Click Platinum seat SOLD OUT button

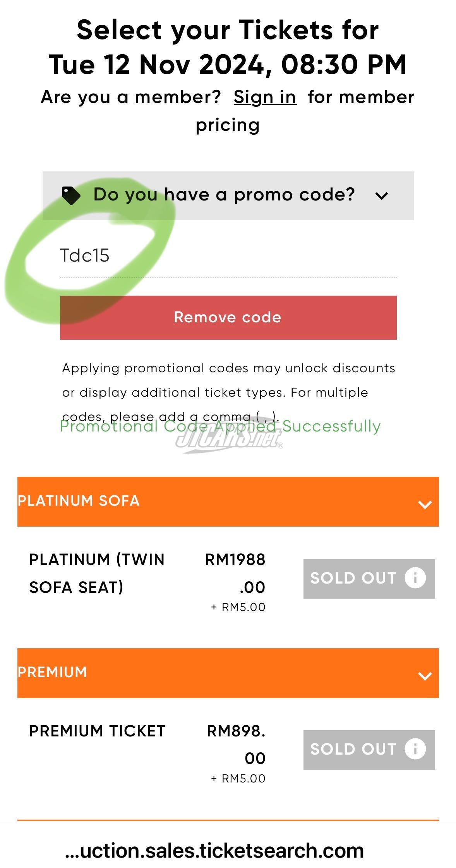pyautogui.click(x=353, y=579)
